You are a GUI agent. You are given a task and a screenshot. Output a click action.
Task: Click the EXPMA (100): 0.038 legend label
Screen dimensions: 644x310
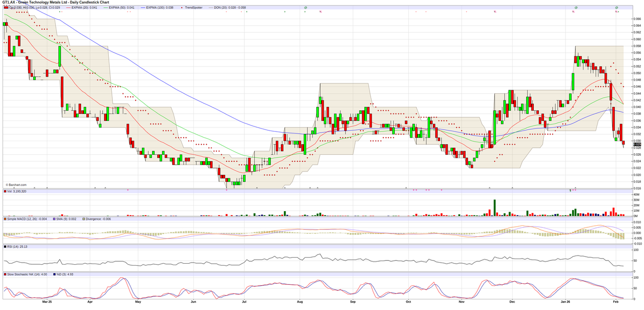click(x=160, y=8)
